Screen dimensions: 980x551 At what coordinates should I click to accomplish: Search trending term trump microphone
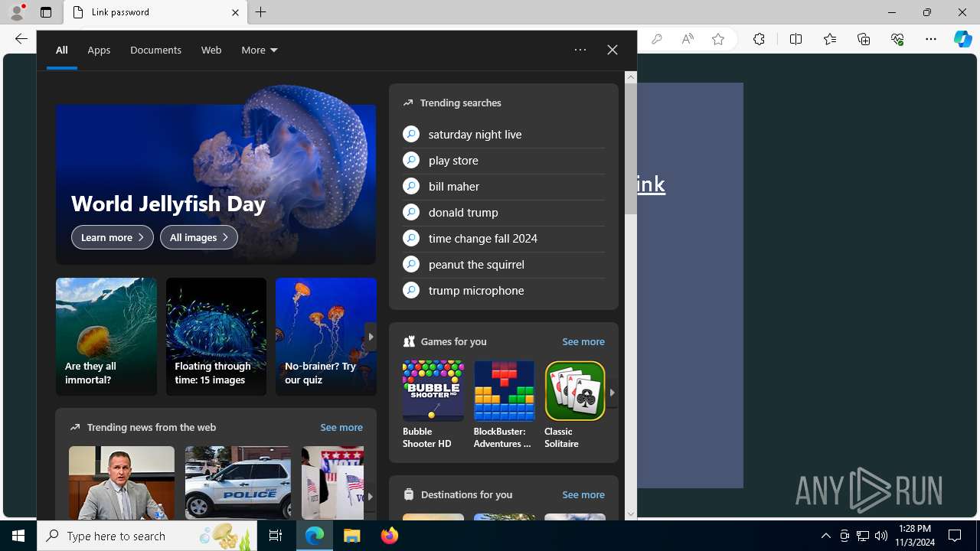pos(504,290)
